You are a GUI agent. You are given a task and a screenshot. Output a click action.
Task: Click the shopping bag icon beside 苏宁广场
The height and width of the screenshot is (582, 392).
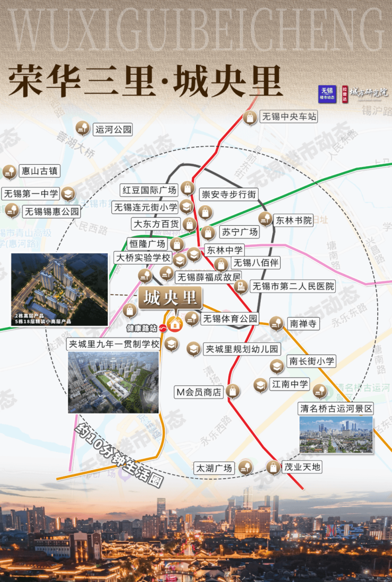pos(208,233)
